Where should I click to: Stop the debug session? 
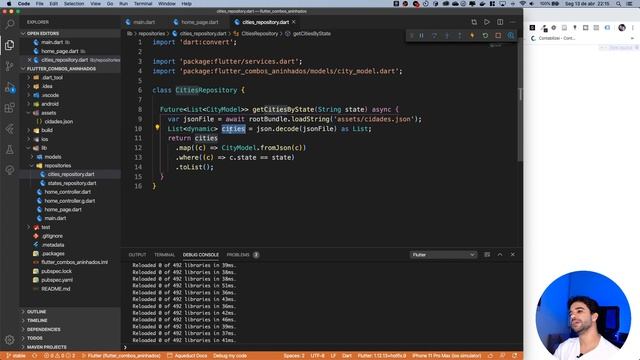click(498, 36)
